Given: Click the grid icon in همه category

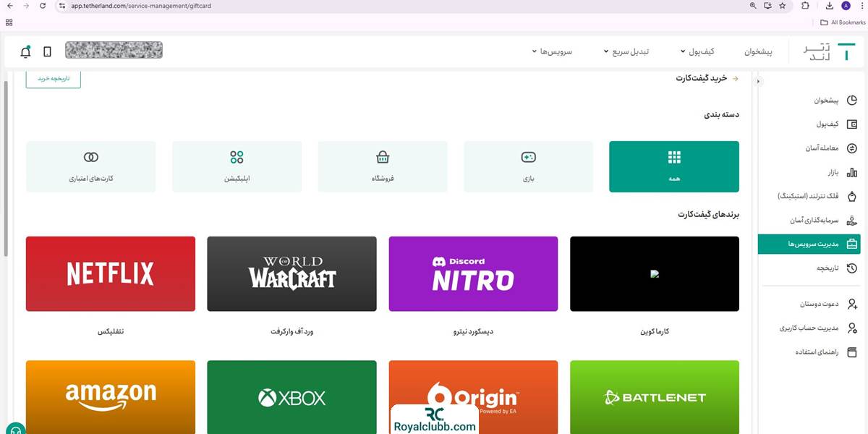Looking at the screenshot, I should pyautogui.click(x=674, y=157).
